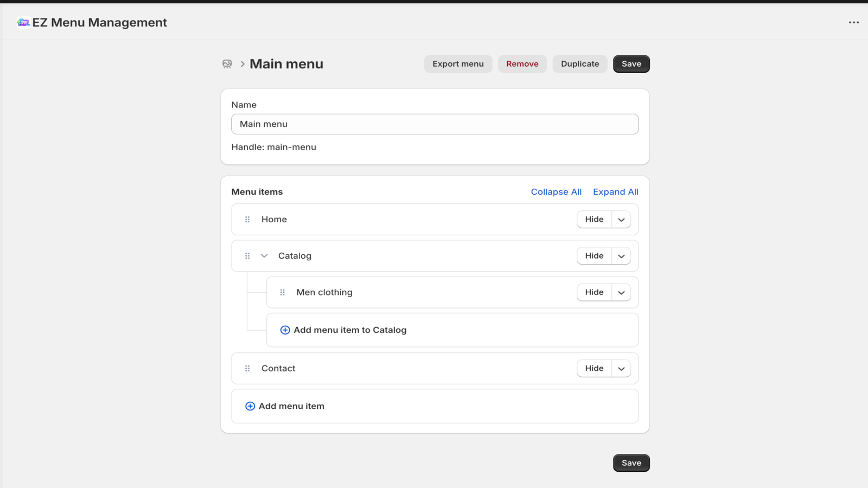This screenshot has height=488, width=868.
Task: Hide the Catalog menu item
Action: point(594,256)
